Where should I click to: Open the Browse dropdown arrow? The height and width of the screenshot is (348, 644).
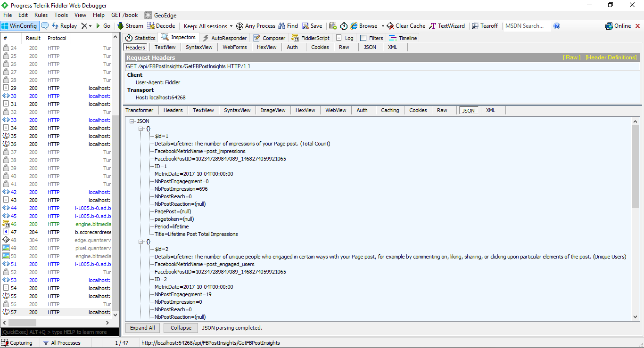click(383, 26)
